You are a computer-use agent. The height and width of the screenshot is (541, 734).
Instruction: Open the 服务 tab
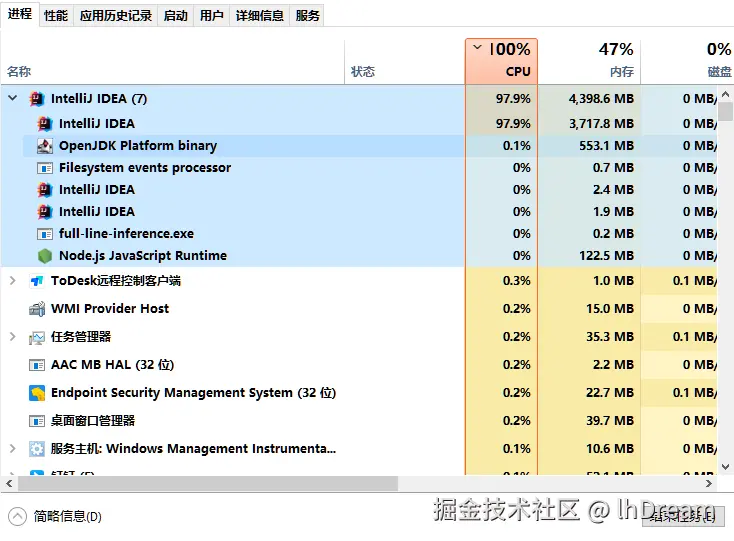(x=307, y=16)
